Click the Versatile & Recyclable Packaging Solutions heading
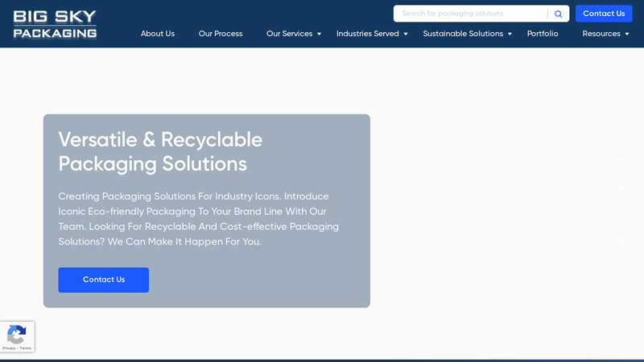This screenshot has height=362, width=644. coord(160,151)
